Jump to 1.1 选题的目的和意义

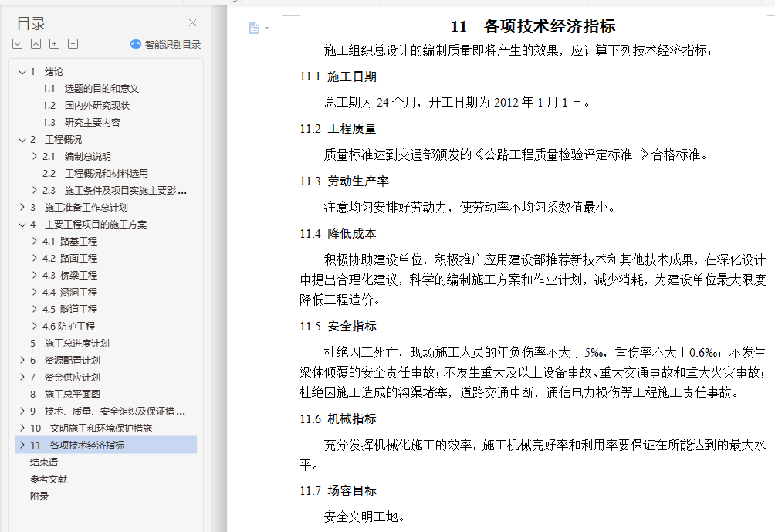(x=90, y=89)
